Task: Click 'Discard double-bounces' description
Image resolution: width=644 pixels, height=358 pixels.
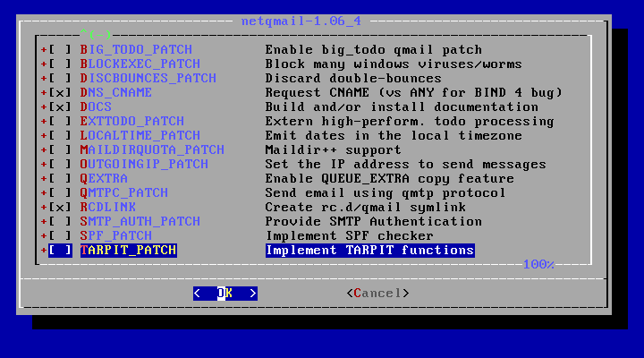Action: [353, 78]
